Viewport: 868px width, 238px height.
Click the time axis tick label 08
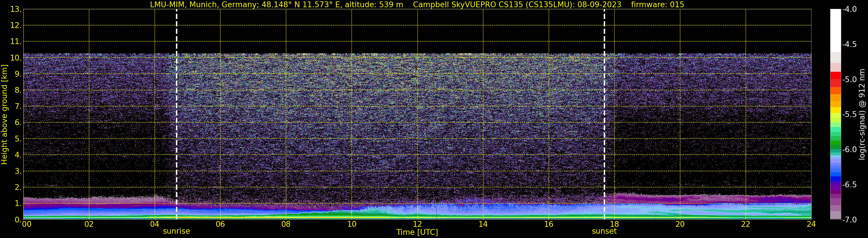286,224
